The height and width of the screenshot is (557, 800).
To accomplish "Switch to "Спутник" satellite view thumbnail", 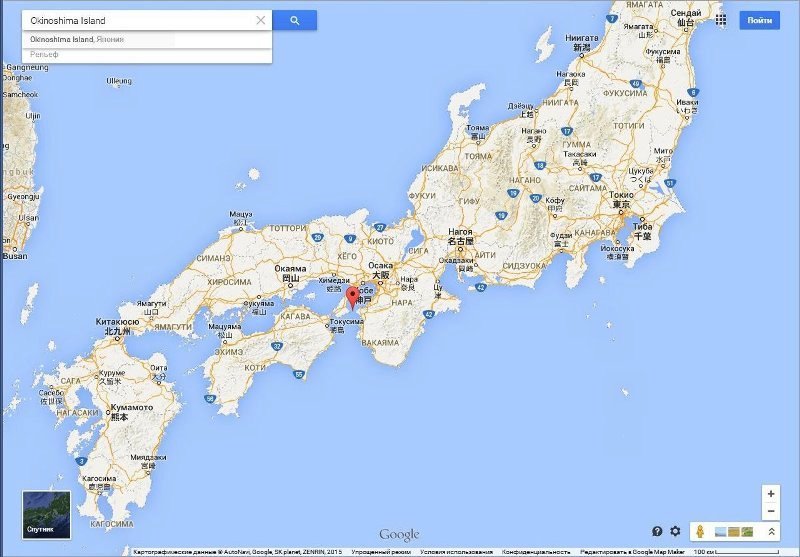I will [x=46, y=514].
